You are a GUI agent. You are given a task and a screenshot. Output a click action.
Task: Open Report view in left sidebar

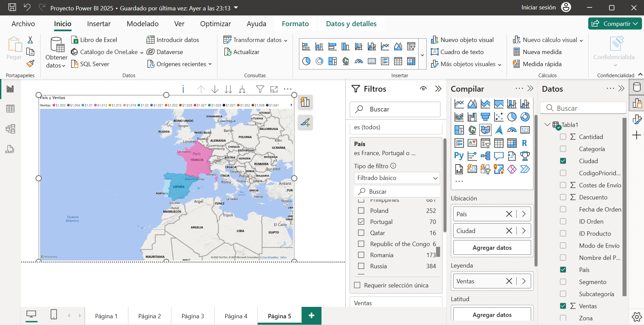(x=10, y=89)
